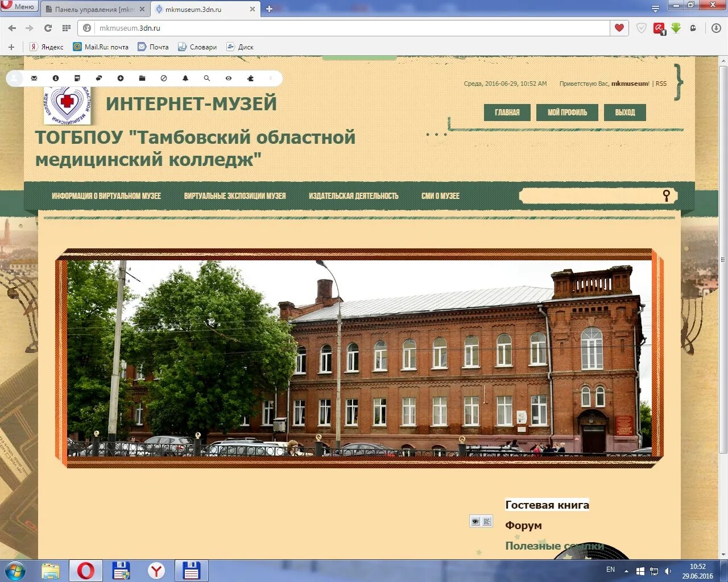This screenshot has width=728, height=582.
Task: Click the green download arrow extension icon
Action: click(676, 28)
